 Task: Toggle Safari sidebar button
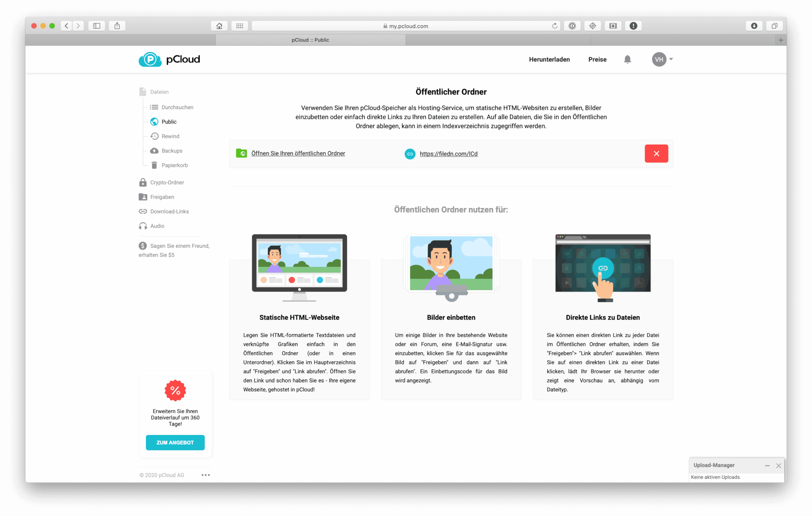[96, 26]
